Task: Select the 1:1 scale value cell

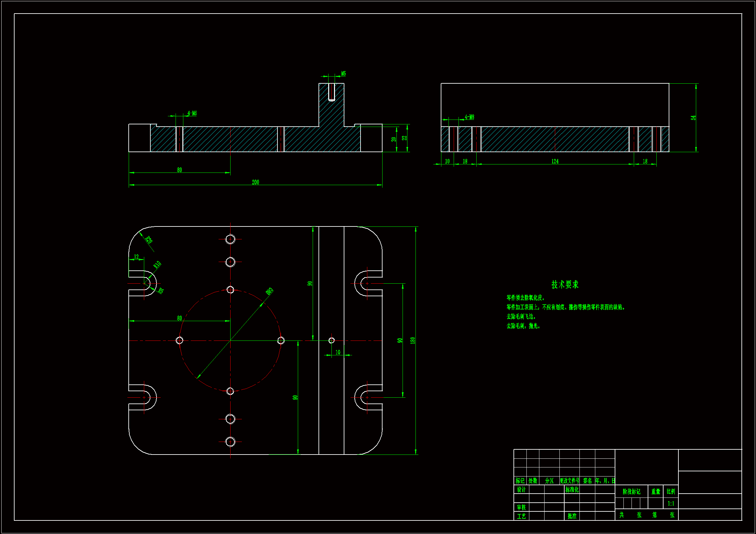Action: (x=670, y=503)
